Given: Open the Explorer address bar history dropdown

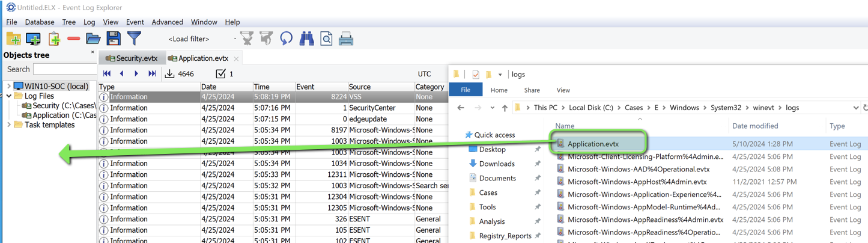Looking at the screenshot, I should 855,108.
